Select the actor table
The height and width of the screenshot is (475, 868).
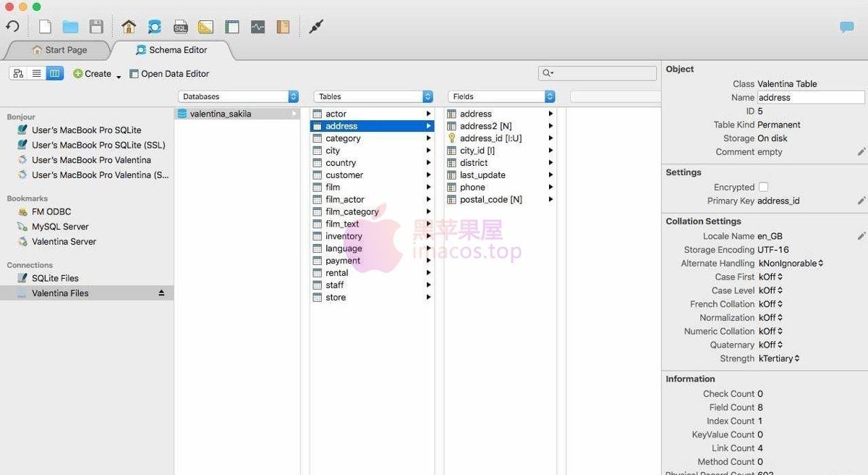click(372, 114)
